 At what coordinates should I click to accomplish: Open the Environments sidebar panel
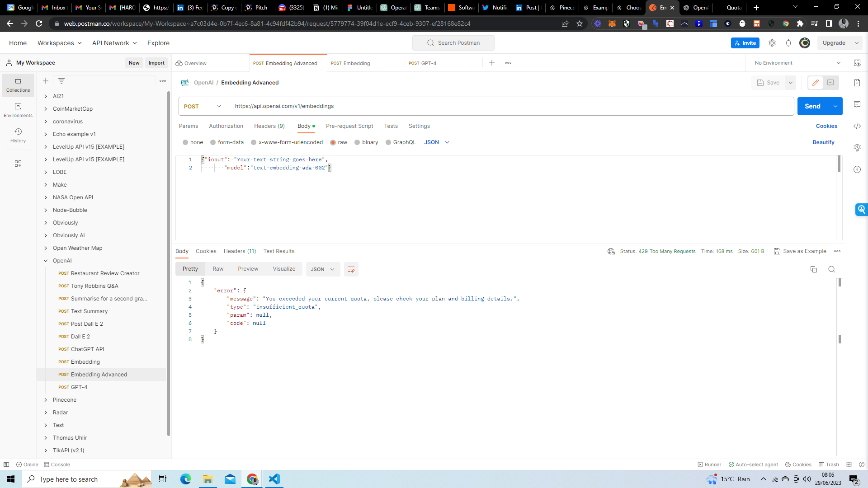click(18, 110)
